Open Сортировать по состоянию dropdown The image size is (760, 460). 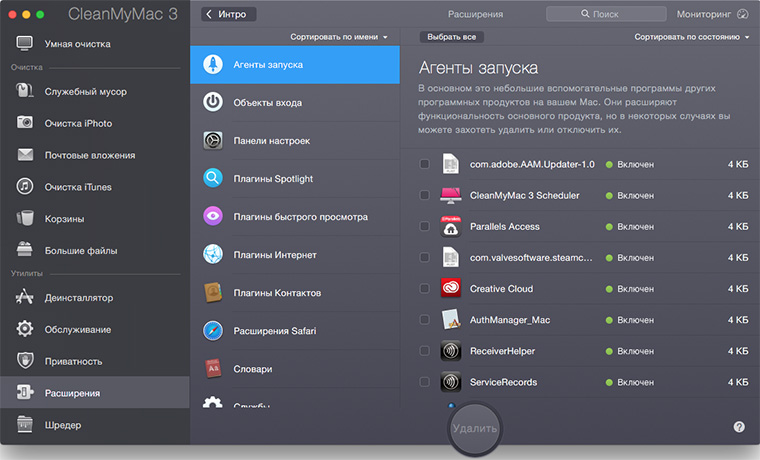tap(692, 37)
